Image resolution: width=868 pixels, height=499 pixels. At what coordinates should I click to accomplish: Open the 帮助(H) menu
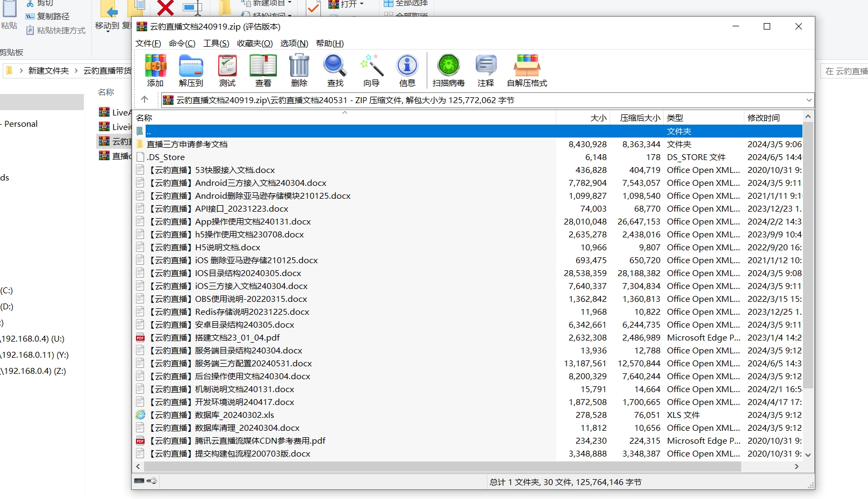coord(330,43)
